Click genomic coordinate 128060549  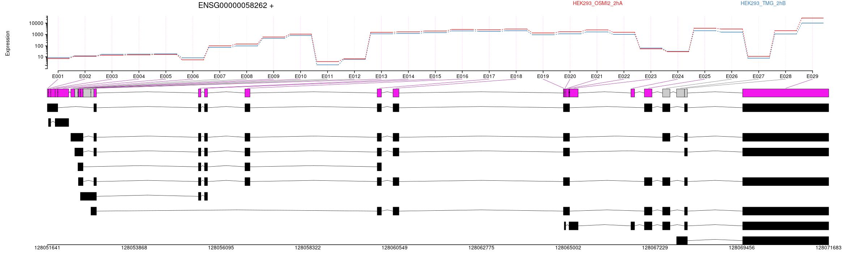tap(395, 248)
